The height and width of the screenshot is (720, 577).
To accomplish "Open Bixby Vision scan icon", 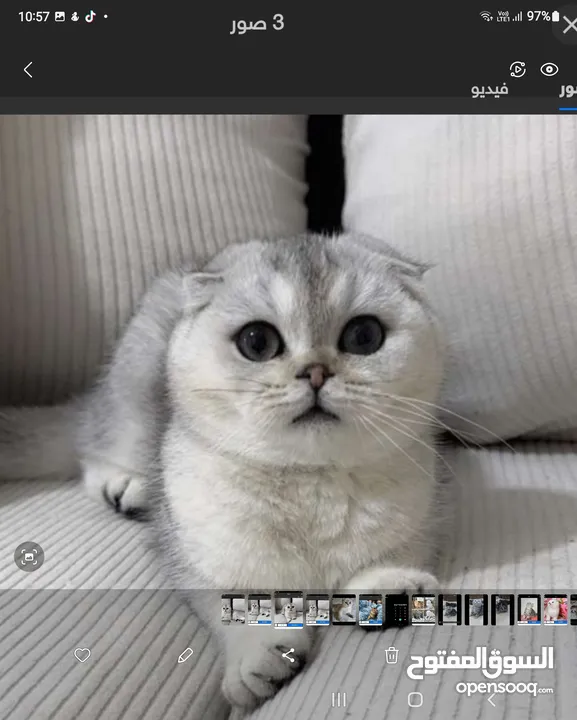I will pyautogui.click(x=29, y=557).
